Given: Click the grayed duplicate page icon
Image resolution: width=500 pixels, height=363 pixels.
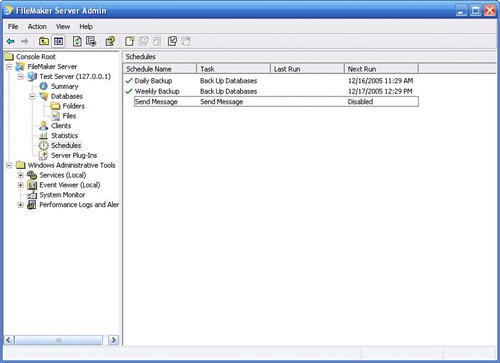Looking at the screenshot, I should 157,41.
